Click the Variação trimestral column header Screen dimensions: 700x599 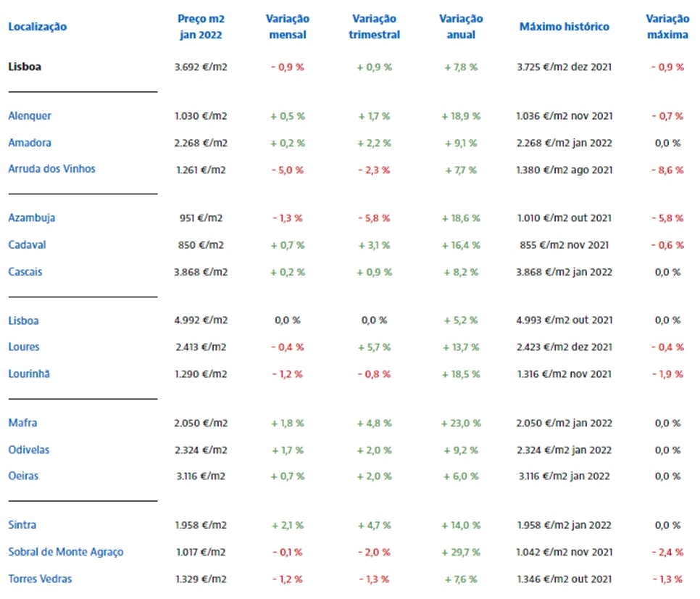[x=374, y=27]
